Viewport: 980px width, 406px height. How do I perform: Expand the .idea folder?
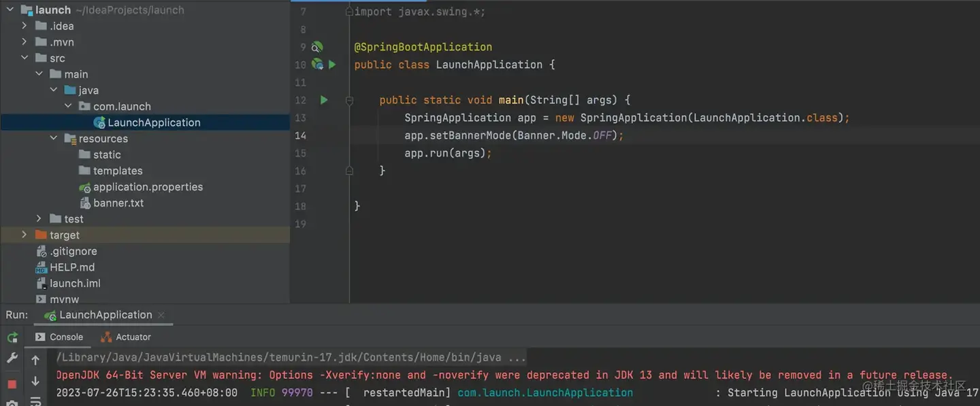[24, 25]
